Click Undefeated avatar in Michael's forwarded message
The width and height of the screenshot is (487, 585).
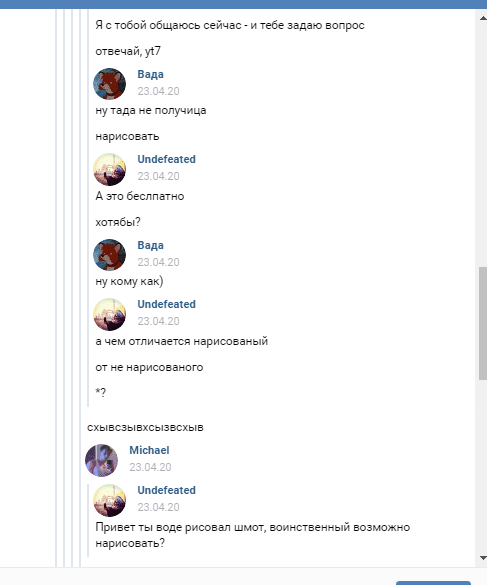pos(109,500)
